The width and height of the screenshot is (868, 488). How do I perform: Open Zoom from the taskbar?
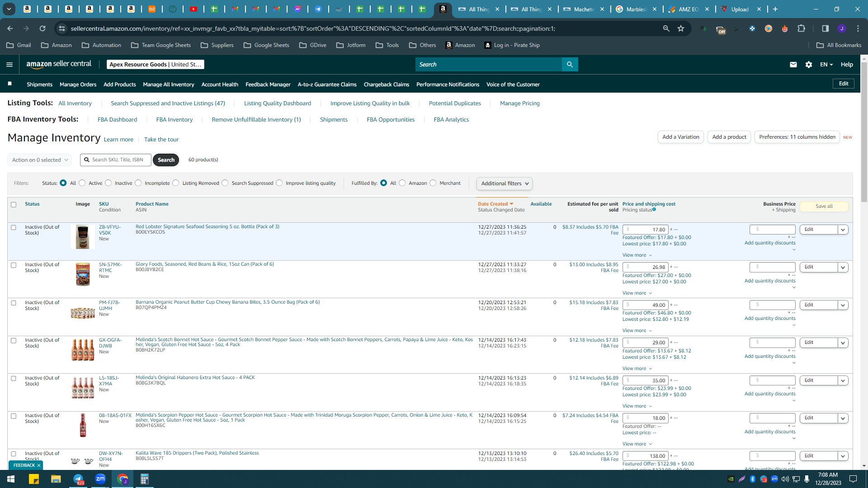(100, 479)
